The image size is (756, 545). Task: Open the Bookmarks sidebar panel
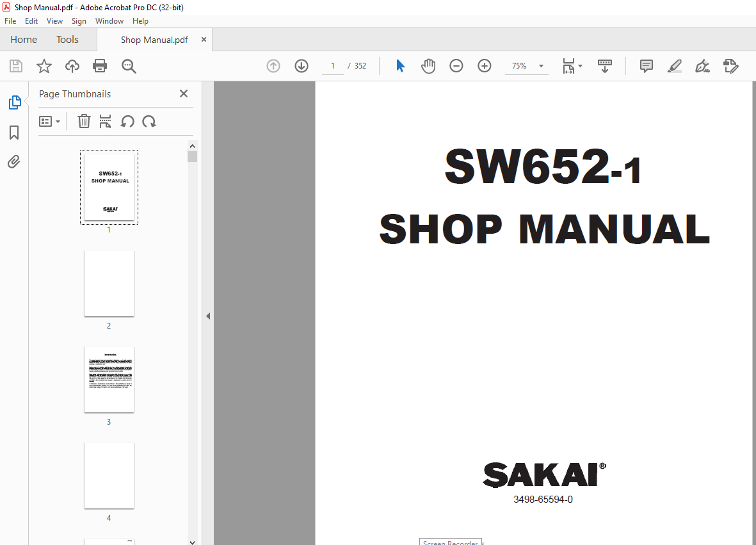(14, 133)
